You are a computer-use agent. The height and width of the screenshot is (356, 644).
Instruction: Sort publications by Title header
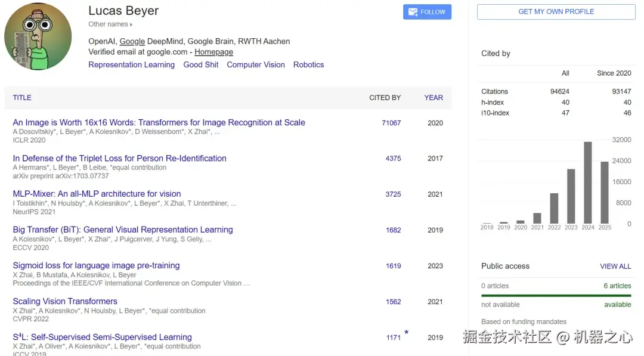[22, 97]
